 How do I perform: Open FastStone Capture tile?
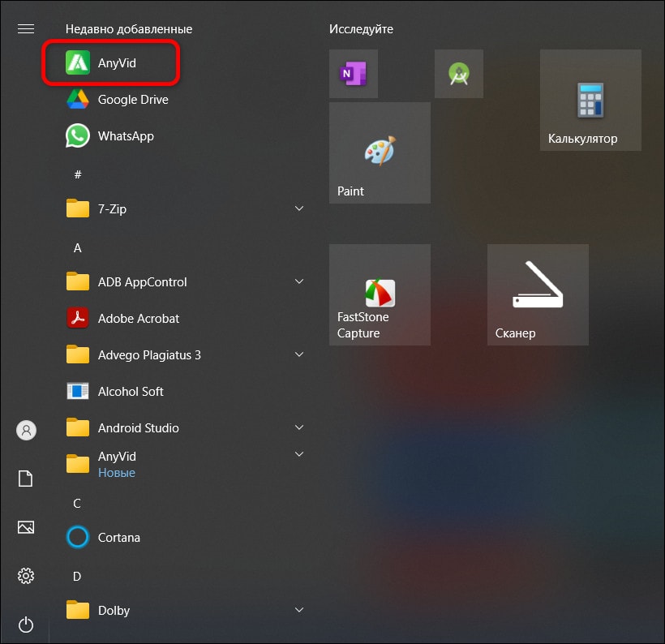(x=380, y=294)
